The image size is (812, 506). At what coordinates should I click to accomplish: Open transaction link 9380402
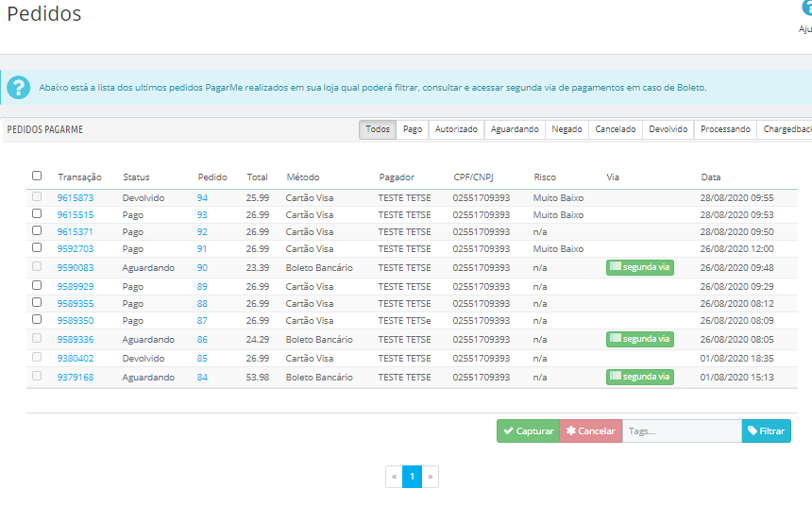click(76, 359)
